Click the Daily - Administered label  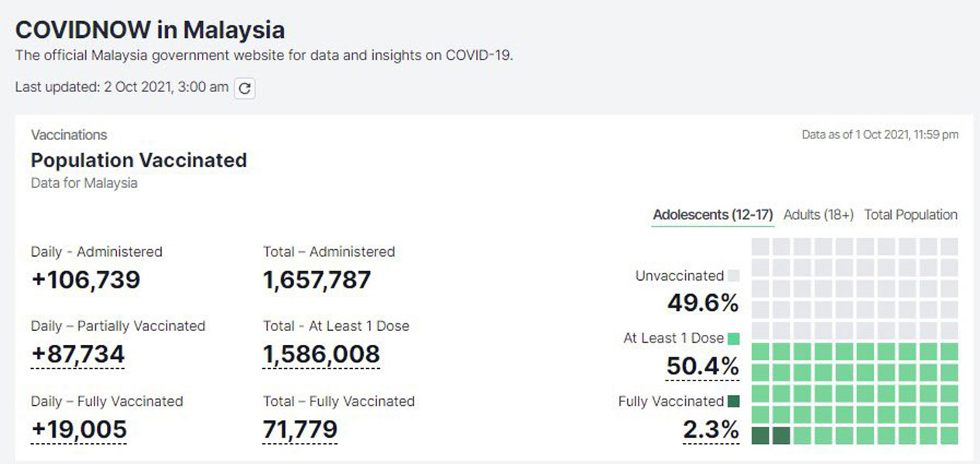pos(97,251)
